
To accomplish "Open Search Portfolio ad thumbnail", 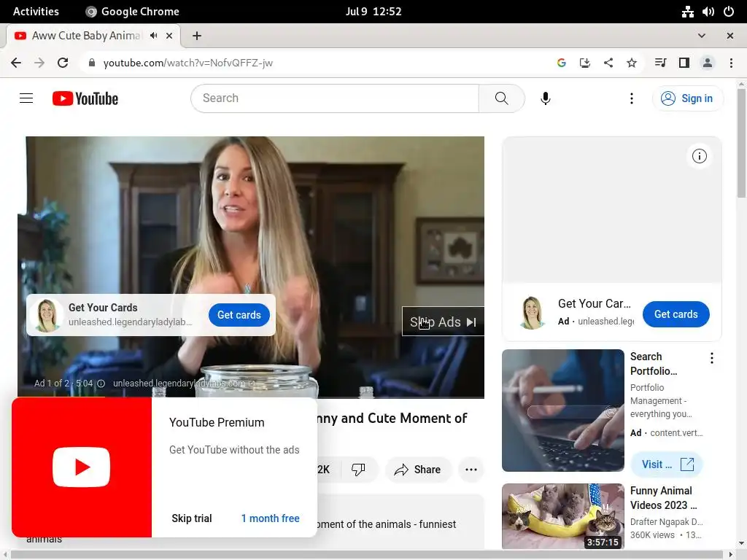I will (x=562, y=410).
